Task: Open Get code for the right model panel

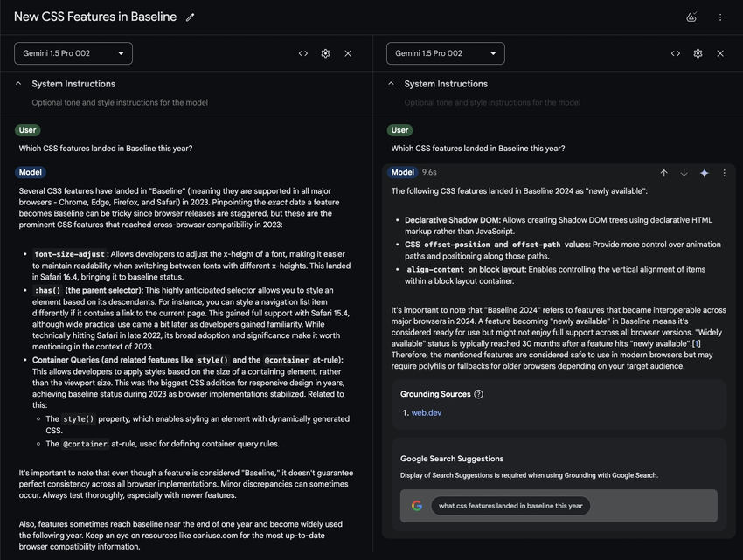Action: pos(676,53)
